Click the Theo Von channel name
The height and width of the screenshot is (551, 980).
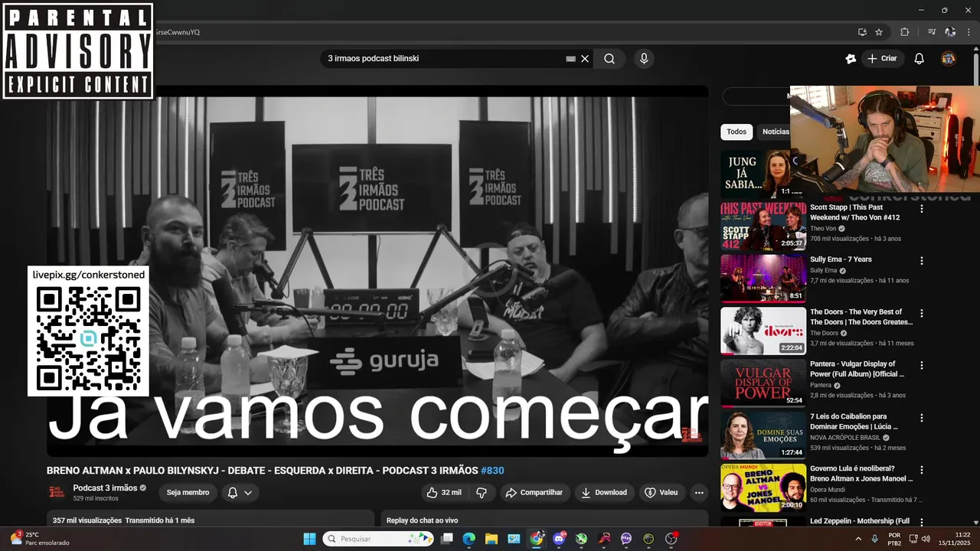pyautogui.click(x=823, y=228)
